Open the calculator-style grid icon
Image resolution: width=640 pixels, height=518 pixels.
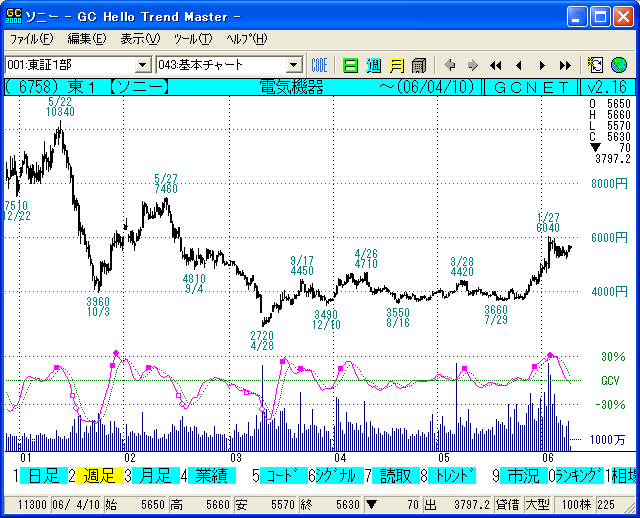coord(419,65)
